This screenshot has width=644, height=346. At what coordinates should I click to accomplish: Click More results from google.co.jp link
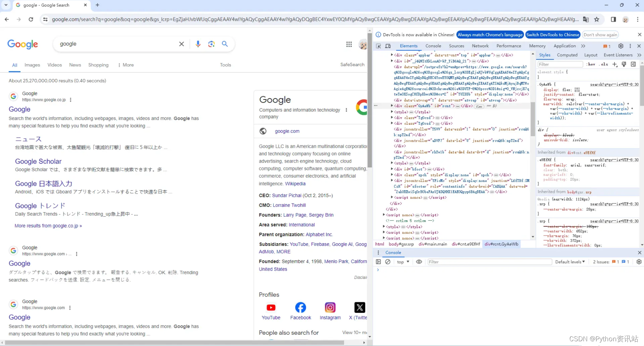(x=48, y=226)
